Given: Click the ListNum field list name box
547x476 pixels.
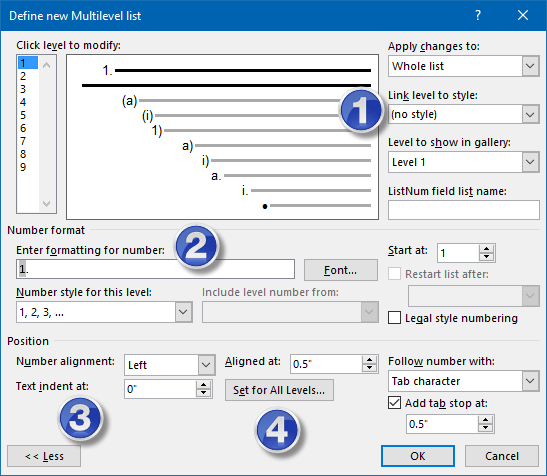Looking at the screenshot, I should [x=464, y=210].
